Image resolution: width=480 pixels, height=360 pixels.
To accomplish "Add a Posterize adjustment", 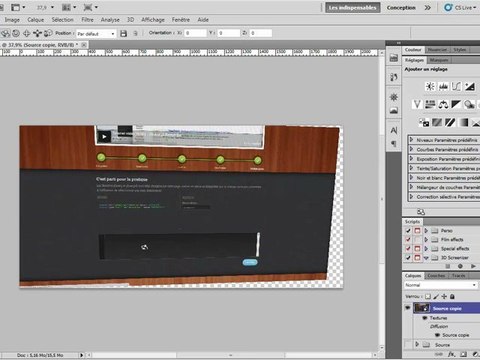I will [x=437, y=123].
